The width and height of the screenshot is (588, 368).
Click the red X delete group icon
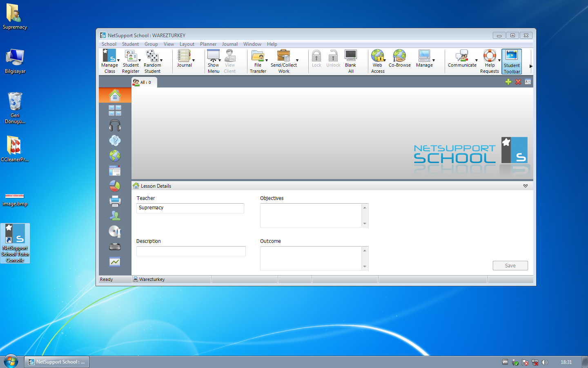click(x=518, y=82)
